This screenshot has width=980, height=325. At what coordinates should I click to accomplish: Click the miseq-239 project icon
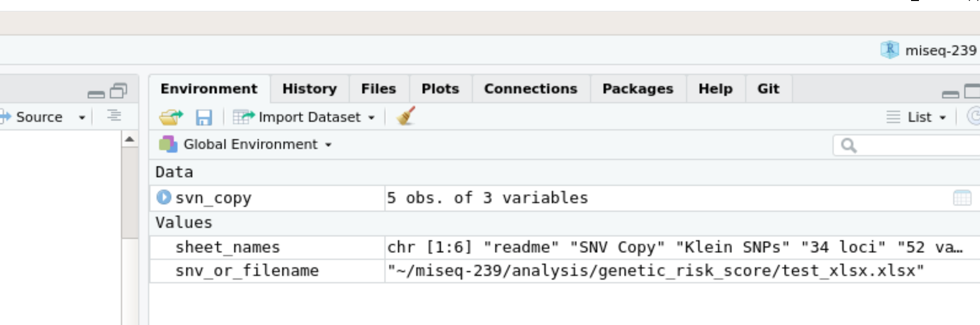889,50
